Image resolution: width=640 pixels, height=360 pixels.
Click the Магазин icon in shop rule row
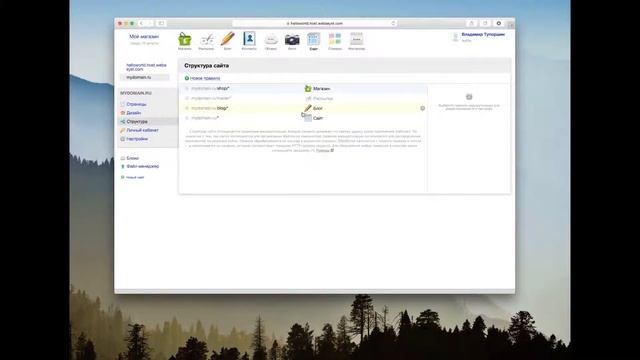pos(308,89)
